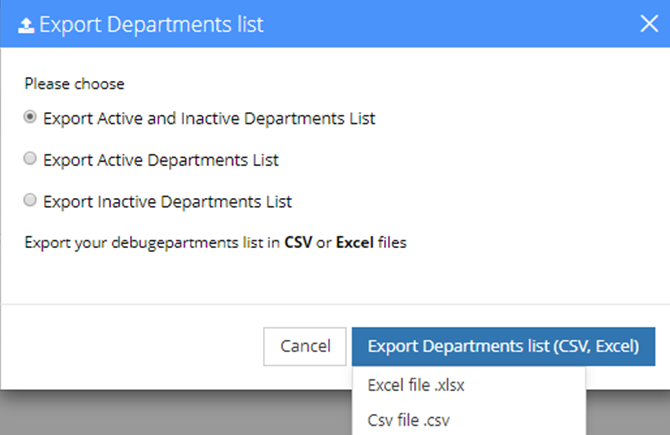Choose the Csv file .csv option
Image resolution: width=670 pixels, height=435 pixels.
[x=408, y=420]
